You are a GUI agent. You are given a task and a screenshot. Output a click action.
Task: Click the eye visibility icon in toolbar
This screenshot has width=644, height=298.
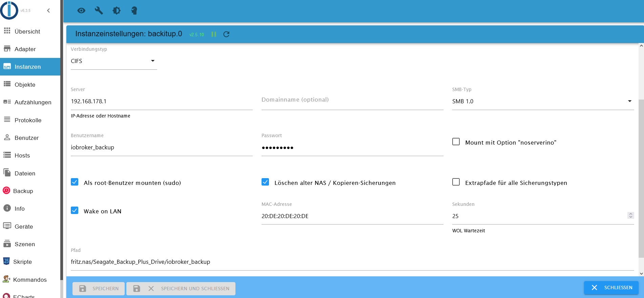coord(81,10)
